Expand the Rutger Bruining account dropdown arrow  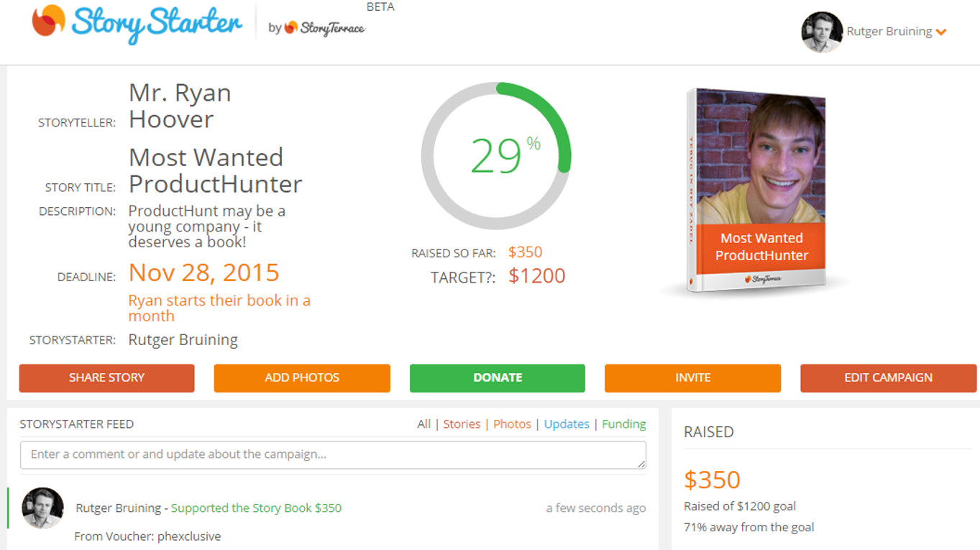click(941, 32)
